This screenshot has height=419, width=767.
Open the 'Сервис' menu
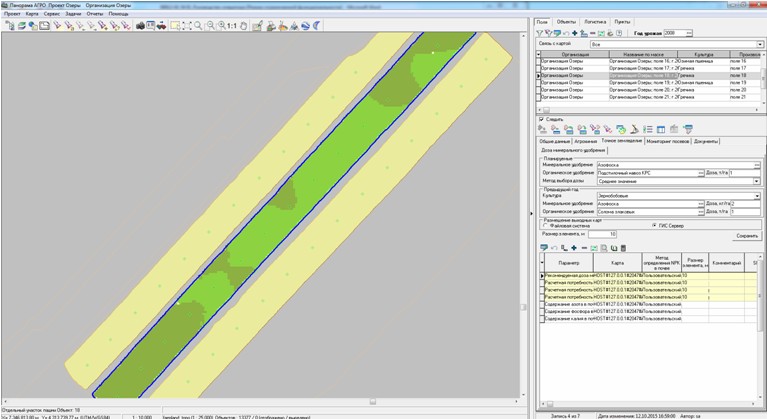(51, 14)
